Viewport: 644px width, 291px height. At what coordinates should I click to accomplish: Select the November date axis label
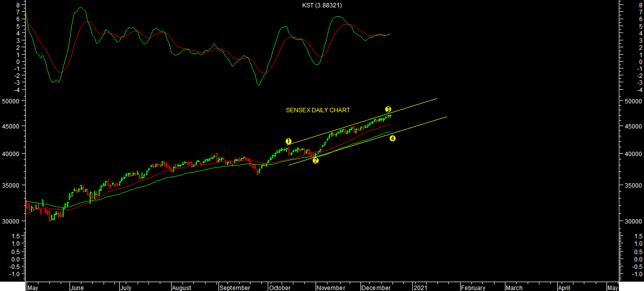(x=331, y=288)
